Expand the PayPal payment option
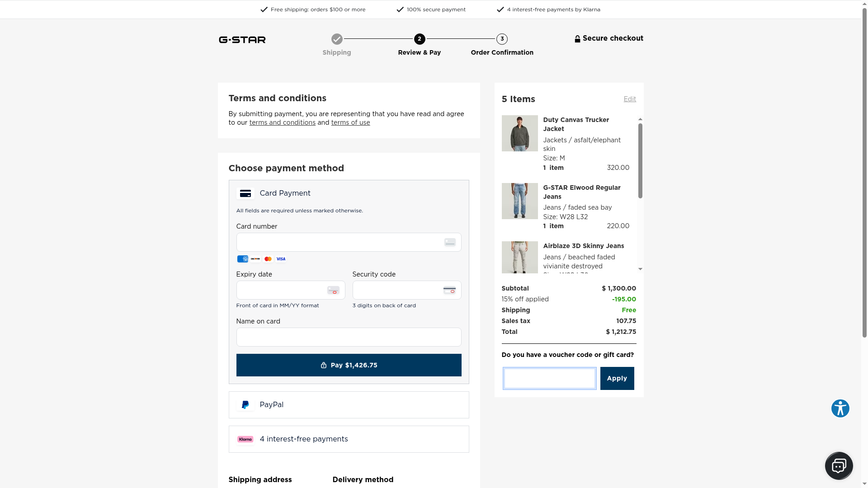The width and height of the screenshot is (868, 488). (x=349, y=405)
